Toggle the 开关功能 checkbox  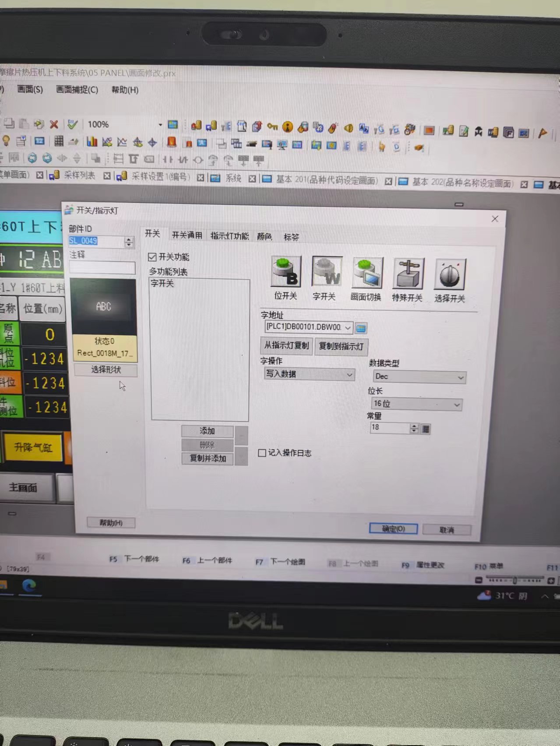coord(152,257)
